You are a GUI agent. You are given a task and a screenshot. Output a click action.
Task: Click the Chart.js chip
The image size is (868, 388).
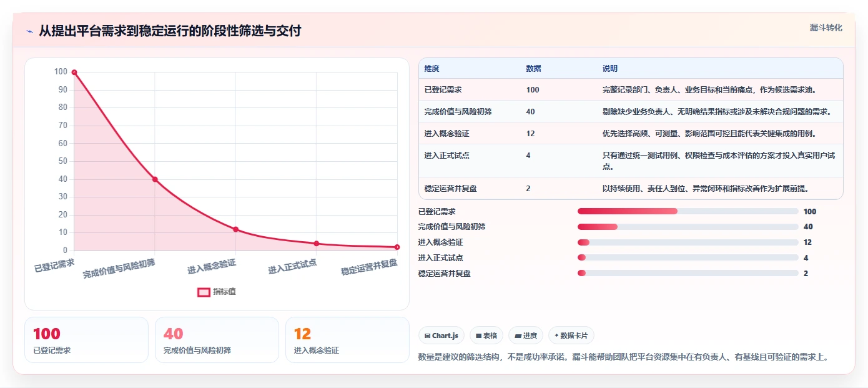(441, 336)
